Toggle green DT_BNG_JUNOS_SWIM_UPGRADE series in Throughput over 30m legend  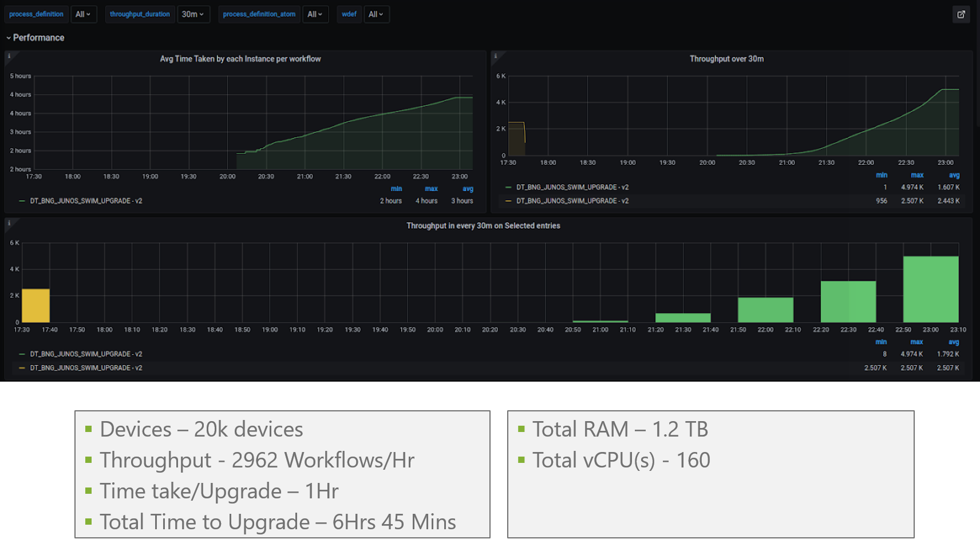click(x=572, y=187)
